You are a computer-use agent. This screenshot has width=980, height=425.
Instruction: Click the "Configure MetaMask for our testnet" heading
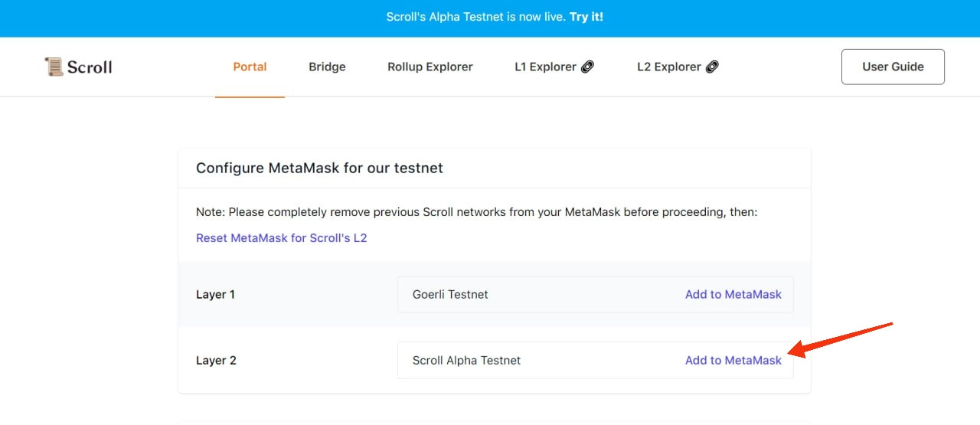click(x=319, y=168)
